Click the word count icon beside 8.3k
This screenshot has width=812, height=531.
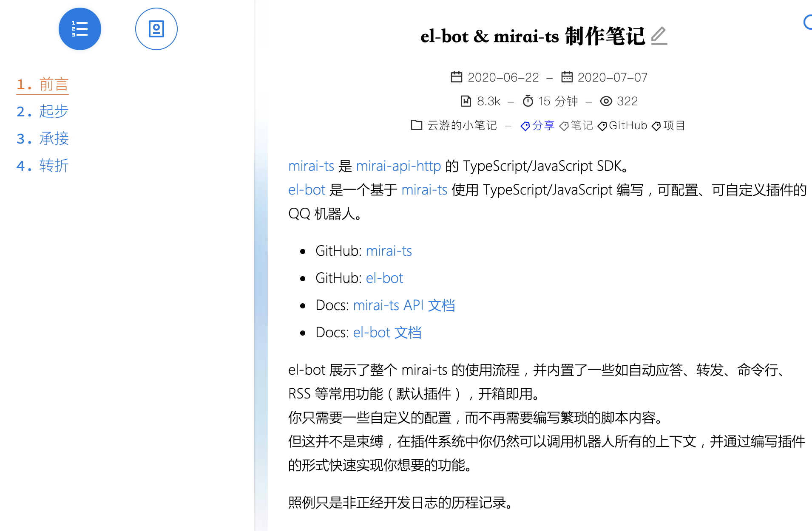(x=466, y=101)
